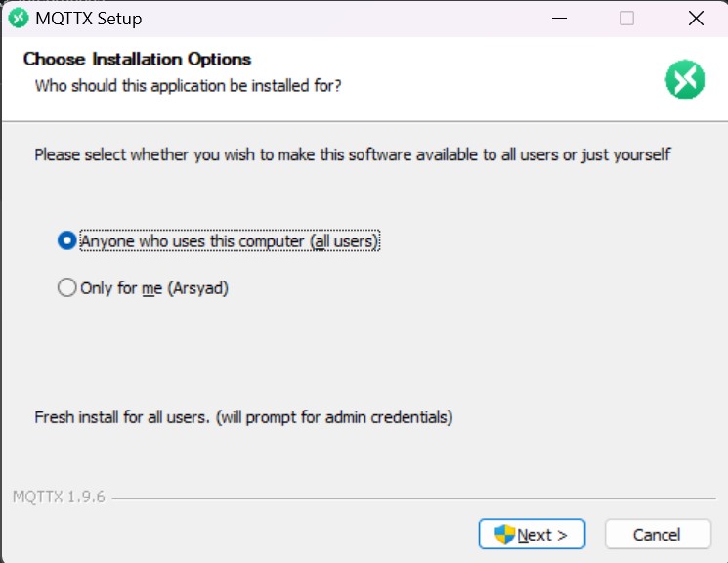Viewport: 728px width, 563px height.
Task: Minimize the MQTTX Setup window
Action: click(559, 19)
